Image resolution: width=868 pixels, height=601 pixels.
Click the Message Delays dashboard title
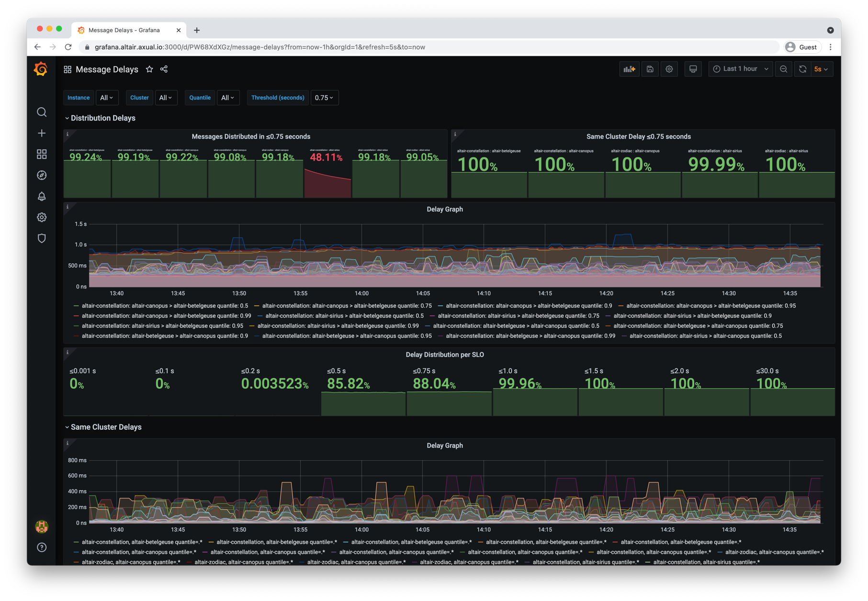(x=107, y=69)
